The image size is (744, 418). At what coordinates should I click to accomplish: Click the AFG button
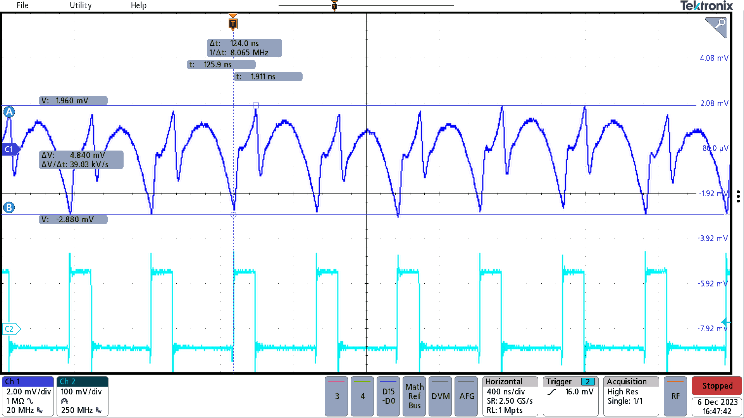click(467, 396)
